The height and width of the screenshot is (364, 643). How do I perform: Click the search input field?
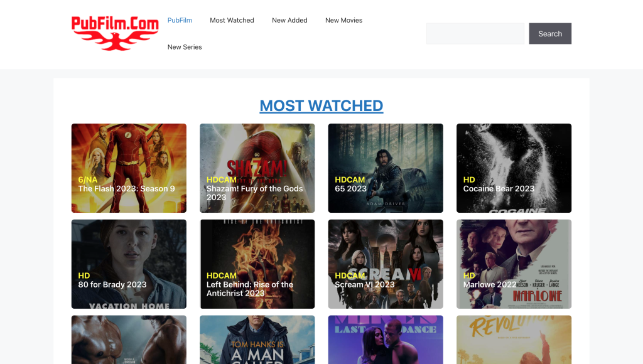475,34
